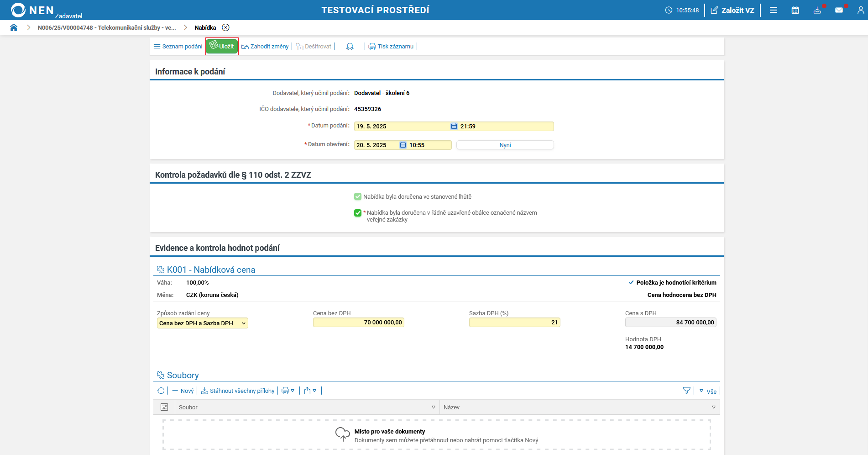Close the Nabídka breadcrumb tab

pyautogui.click(x=225, y=27)
